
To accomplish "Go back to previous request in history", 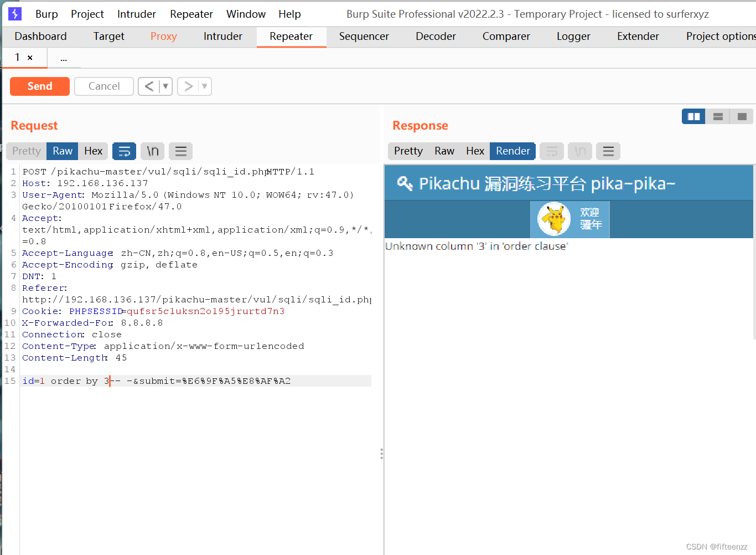I will (149, 86).
